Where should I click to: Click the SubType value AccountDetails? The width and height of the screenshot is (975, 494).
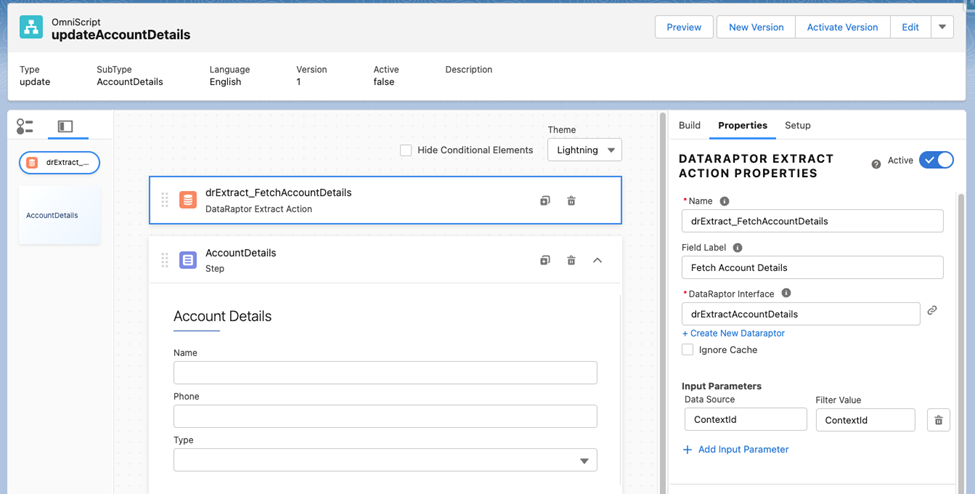(x=130, y=82)
